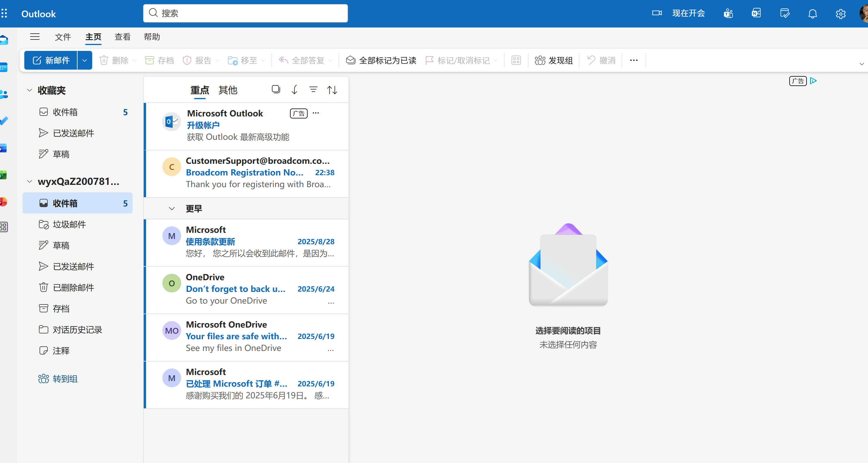
Task: Open OneDrive back up reminder email
Action: coord(246,290)
